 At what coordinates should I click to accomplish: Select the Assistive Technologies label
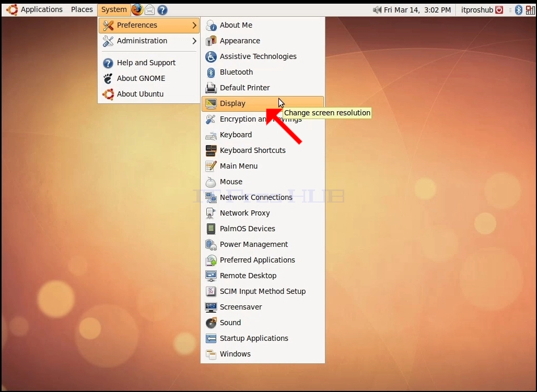pos(258,56)
